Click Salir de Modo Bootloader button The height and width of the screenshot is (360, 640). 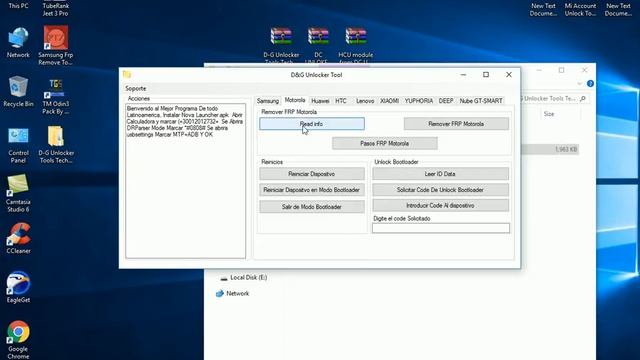coord(312,207)
